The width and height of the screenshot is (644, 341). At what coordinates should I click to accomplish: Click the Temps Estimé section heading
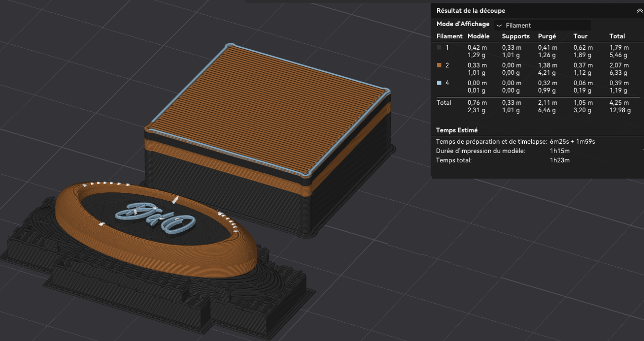pyautogui.click(x=457, y=130)
